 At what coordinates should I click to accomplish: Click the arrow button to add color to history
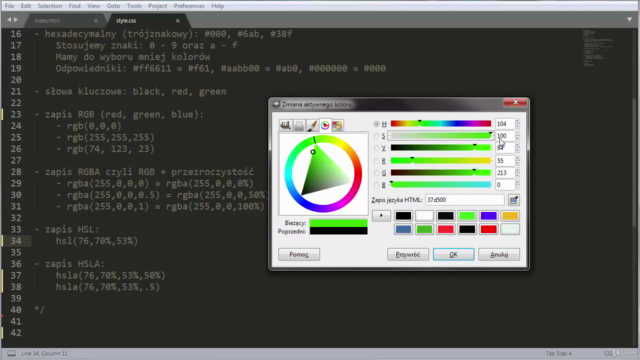tap(381, 216)
